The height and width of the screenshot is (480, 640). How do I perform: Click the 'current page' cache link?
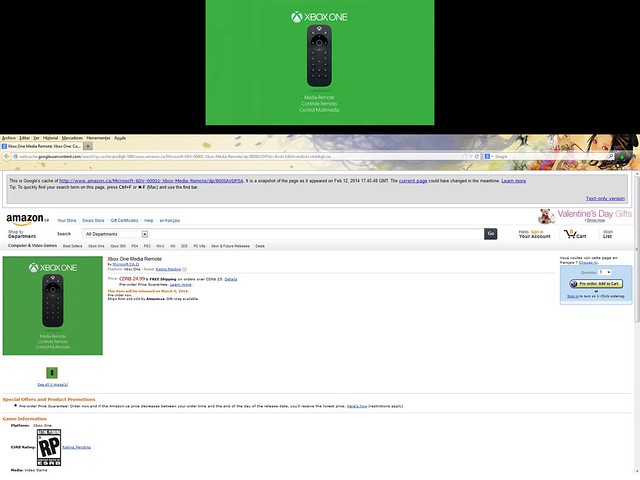coord(413,181)
